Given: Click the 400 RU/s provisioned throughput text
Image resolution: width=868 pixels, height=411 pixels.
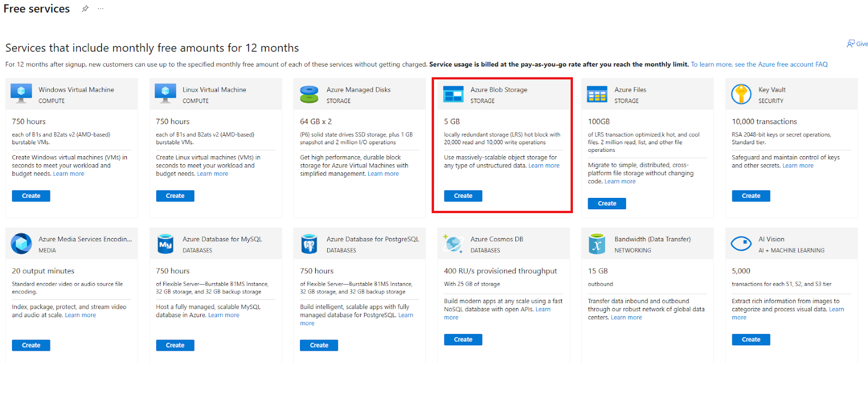Looking at the screenshot, I should click(501, 271).
